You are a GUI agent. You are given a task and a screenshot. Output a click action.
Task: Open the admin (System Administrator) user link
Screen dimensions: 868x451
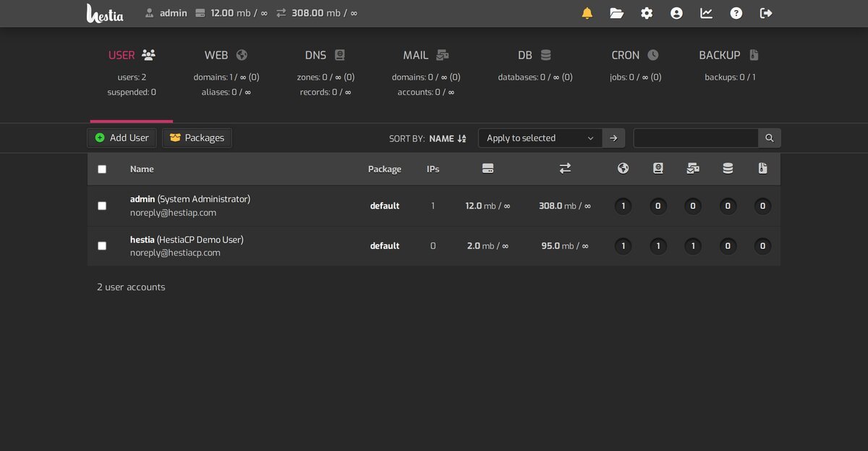point(190,198)
